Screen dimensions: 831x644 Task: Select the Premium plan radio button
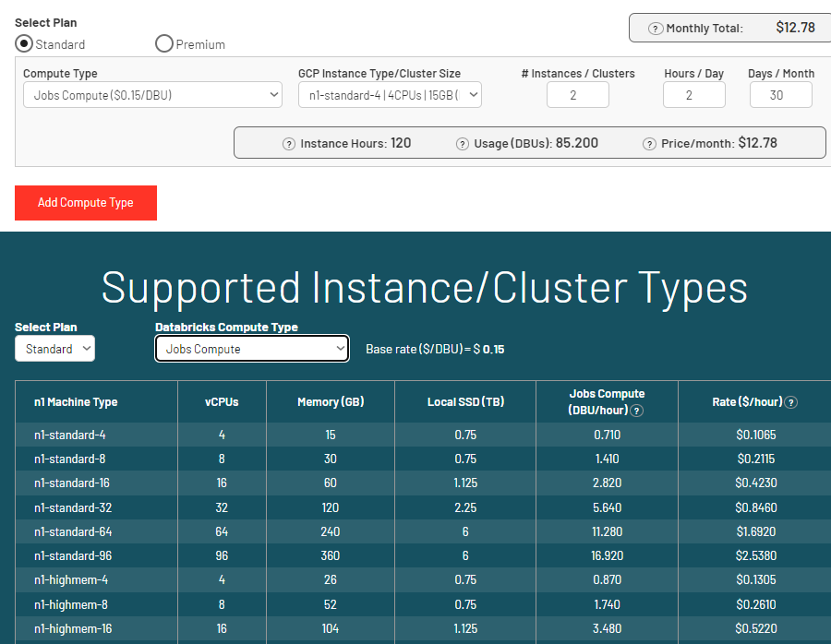[x=164, y=43]
